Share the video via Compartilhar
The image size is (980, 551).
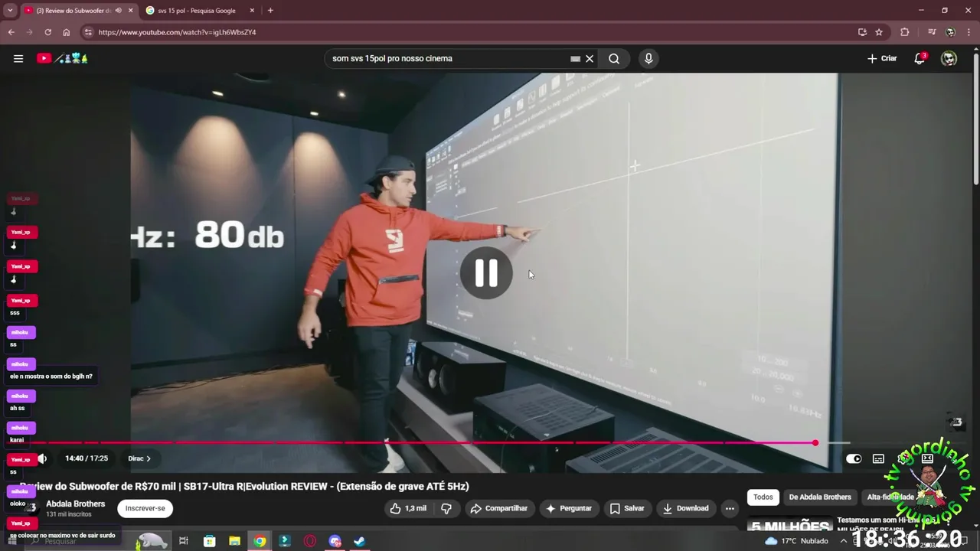coord(499,508)
